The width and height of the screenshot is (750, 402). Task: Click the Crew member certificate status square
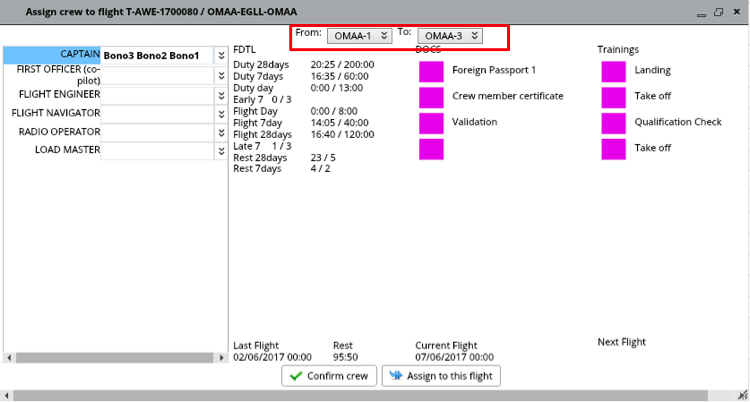(x=430, y=98)
